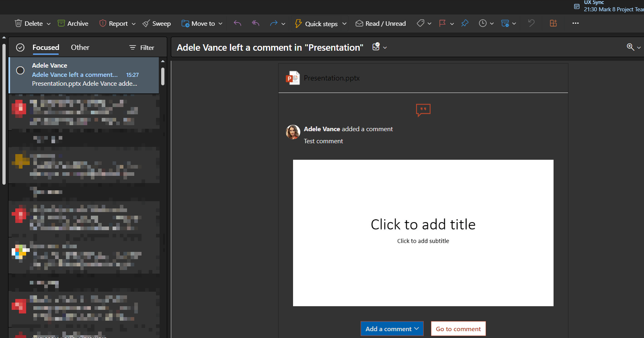Forward the message using the arrow icon
Image resolution: width=644 pixels, height=338 pixels.
[x=274, y=23]
